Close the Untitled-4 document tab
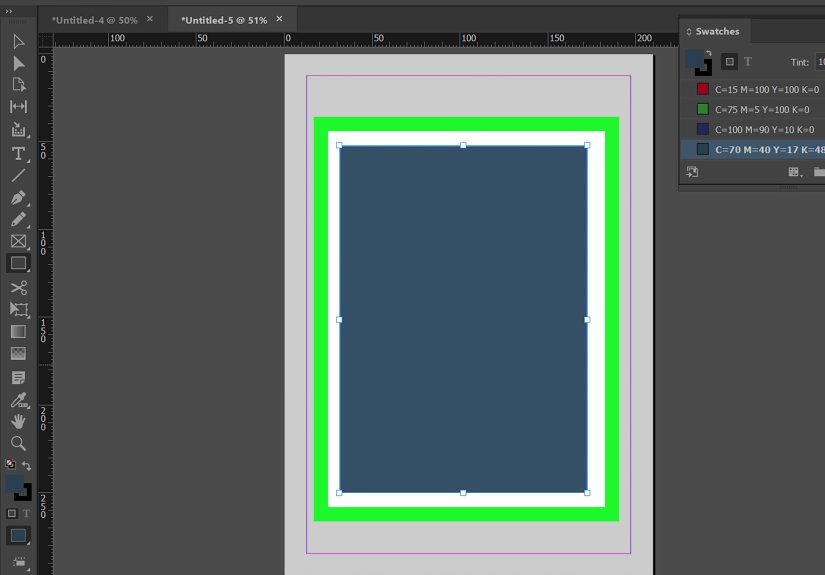 pos(150,19)
